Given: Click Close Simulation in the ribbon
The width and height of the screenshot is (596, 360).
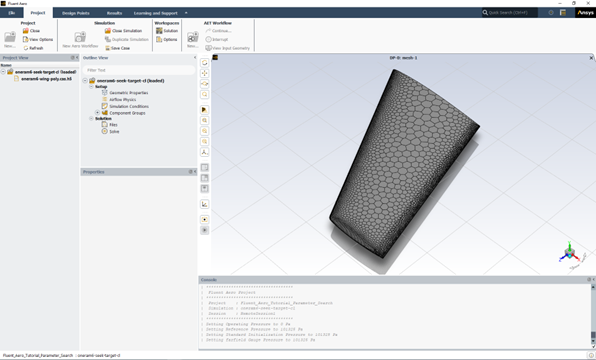Looking at the screenshot, I should click(x=123, y=31).
